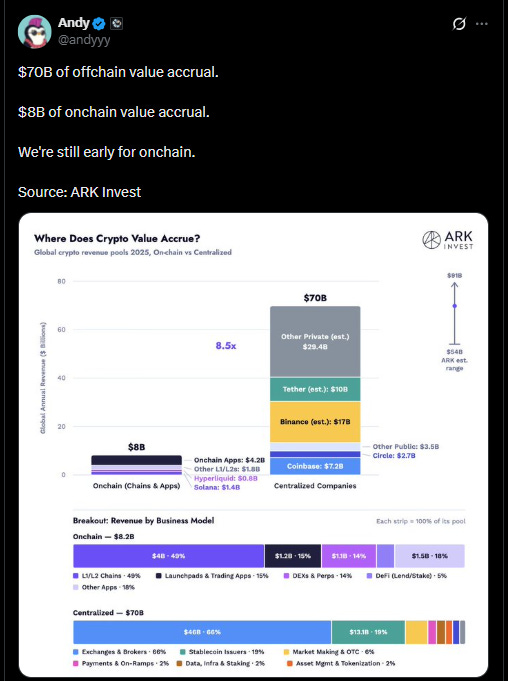Click the purple dot on ARK range
Viewport: 508px width, 681px height.
[x=454, y=306]
